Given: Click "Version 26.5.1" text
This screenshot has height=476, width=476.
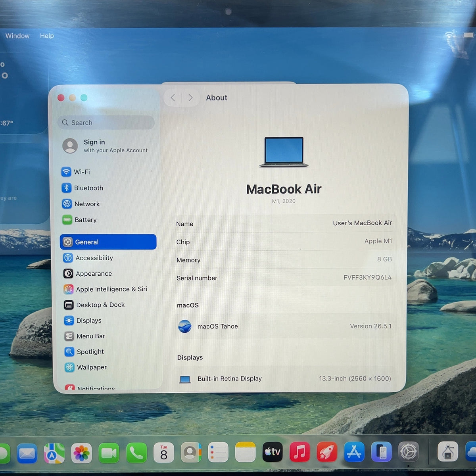Looking at the screenshot, I should [x=370, y=326].
